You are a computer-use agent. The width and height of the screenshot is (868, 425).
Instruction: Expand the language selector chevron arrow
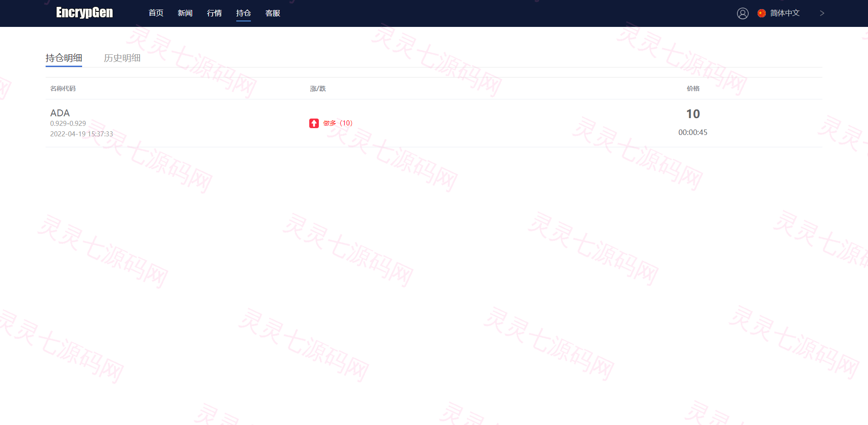822,13
